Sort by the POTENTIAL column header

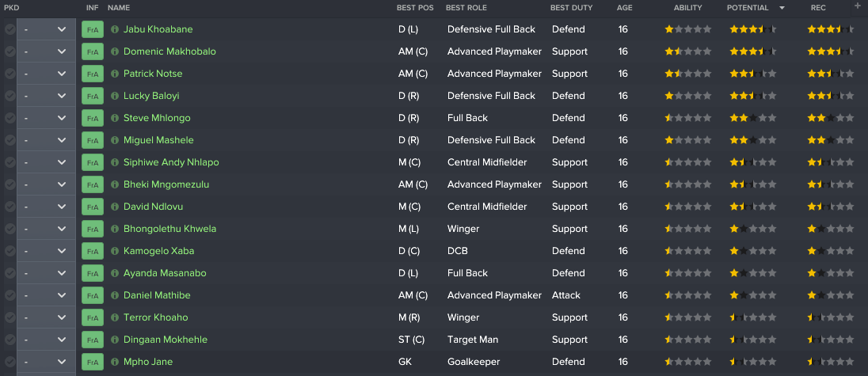coord(748,8)
